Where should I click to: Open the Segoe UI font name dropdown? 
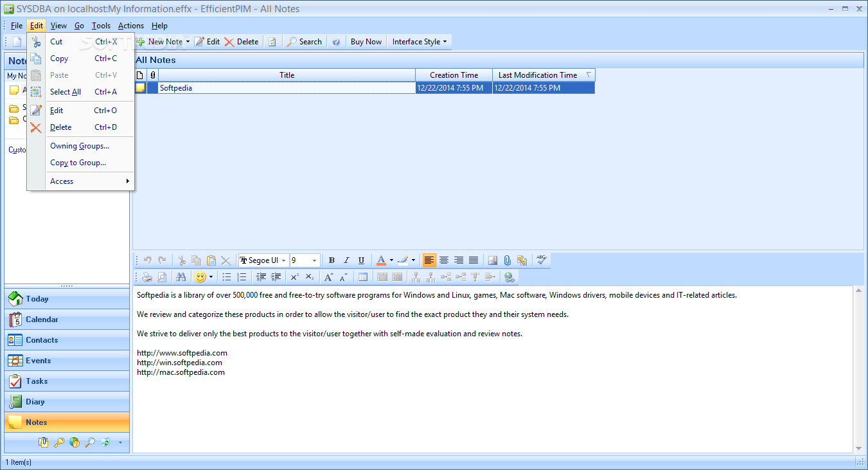tap(283, 260)
